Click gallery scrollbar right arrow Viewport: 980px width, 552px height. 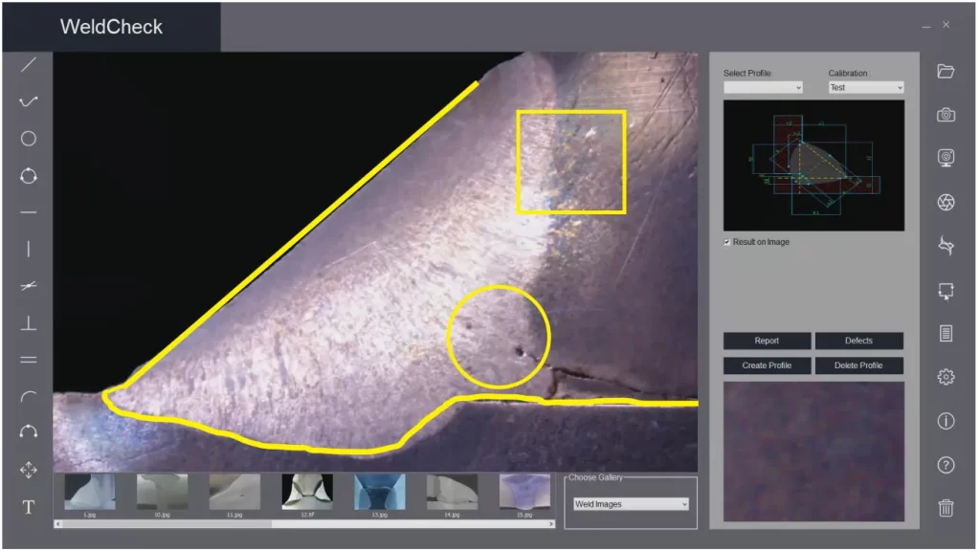550,524
